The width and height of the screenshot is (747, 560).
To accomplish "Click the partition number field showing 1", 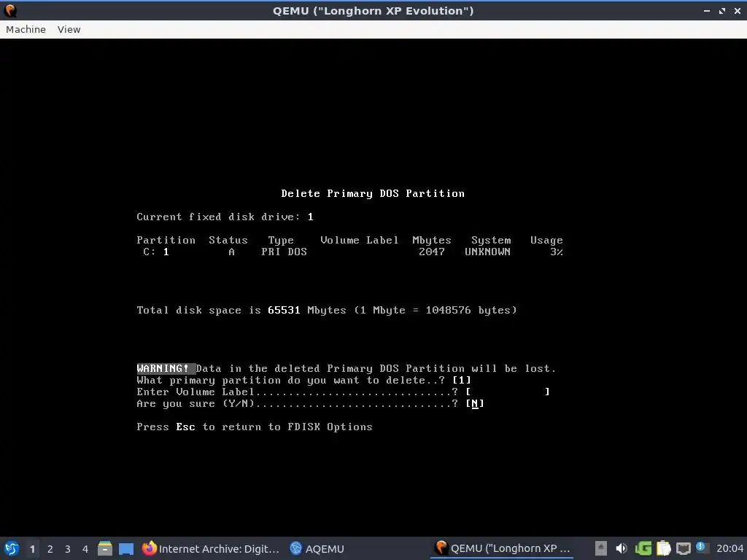I will [x=462, y=380].
